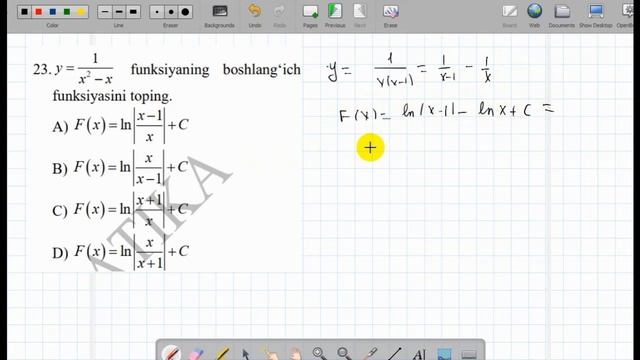640x360 pixels.
Task: Select the Laser pointer tool
Action: [369, 353]
